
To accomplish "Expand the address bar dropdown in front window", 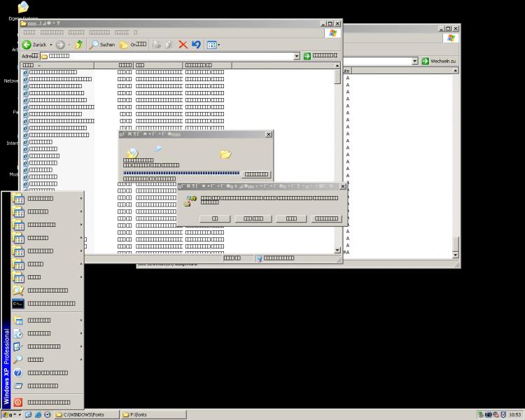I will coord(297,56).
